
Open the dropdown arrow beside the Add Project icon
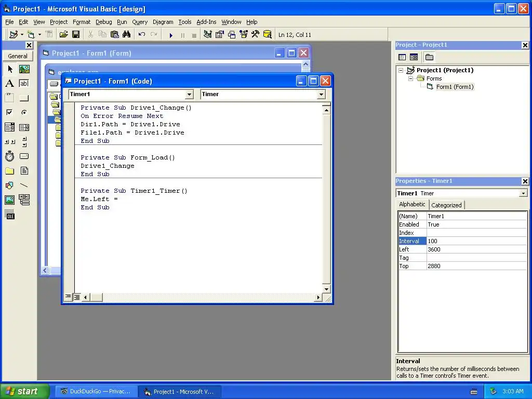[x=22, y=35]
